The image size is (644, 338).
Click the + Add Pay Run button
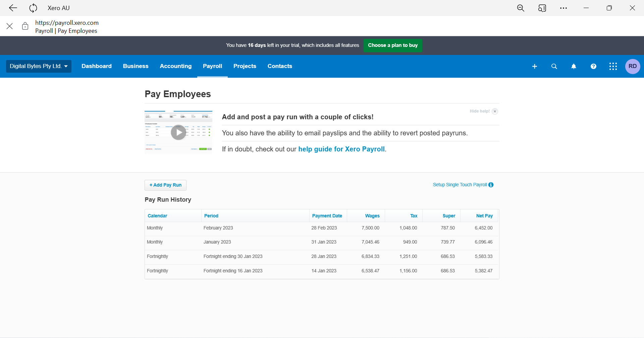tap(165, 185)
